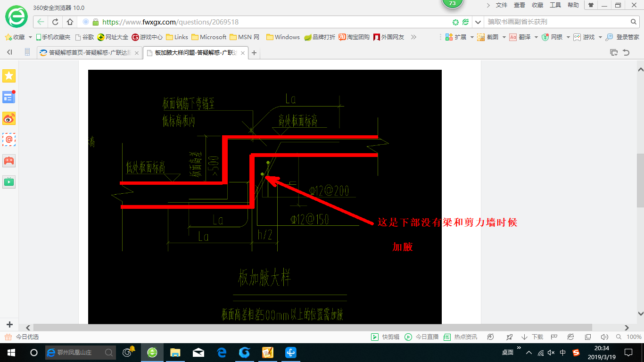Open the 手机收藏夹 bookmark
The image size is (644, 362).
[53, 37]
